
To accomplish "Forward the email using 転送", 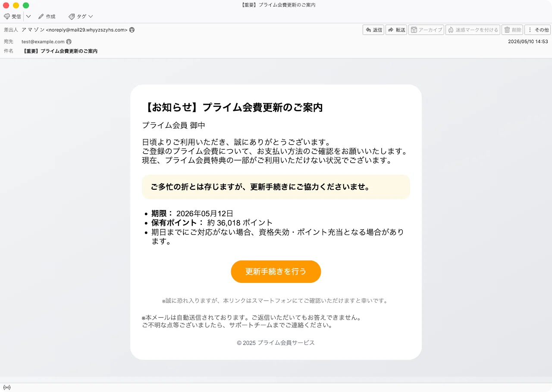I will (396, 30).
